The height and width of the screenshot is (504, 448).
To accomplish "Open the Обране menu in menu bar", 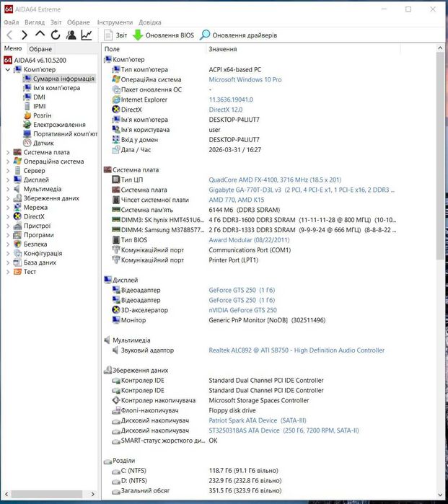I will click(x=79, y=22).
